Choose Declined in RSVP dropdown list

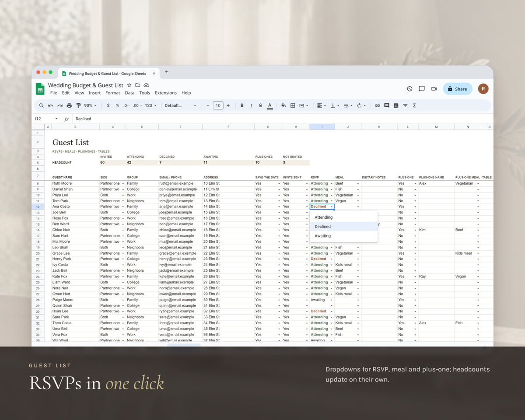point(343,227)
